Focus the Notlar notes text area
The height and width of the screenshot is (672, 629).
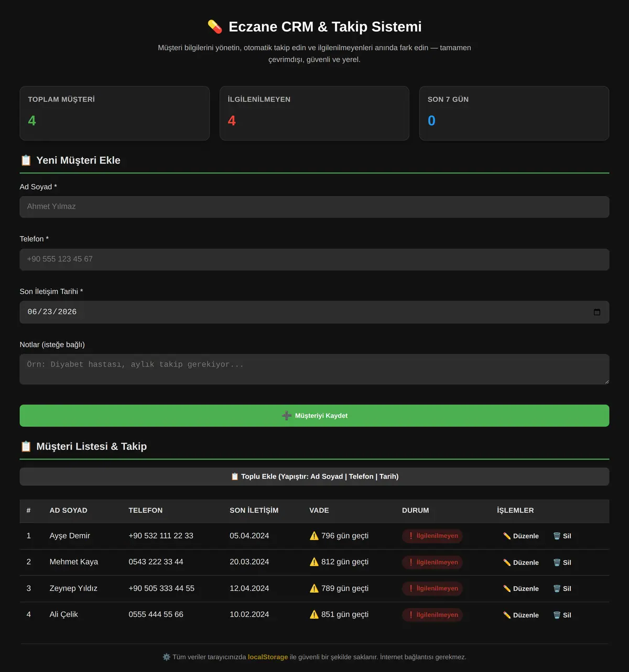314,369
